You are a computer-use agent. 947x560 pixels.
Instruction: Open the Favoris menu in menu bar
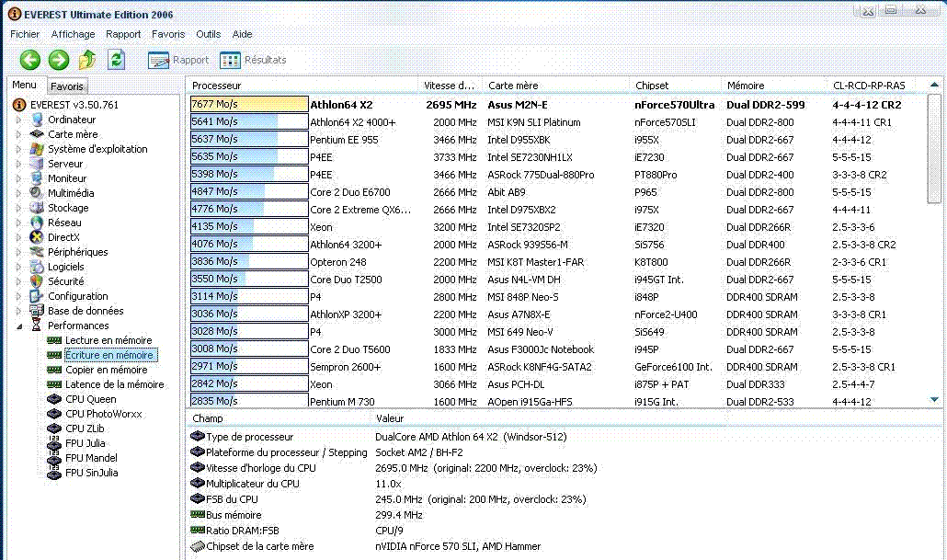click(x=168, y=34)
